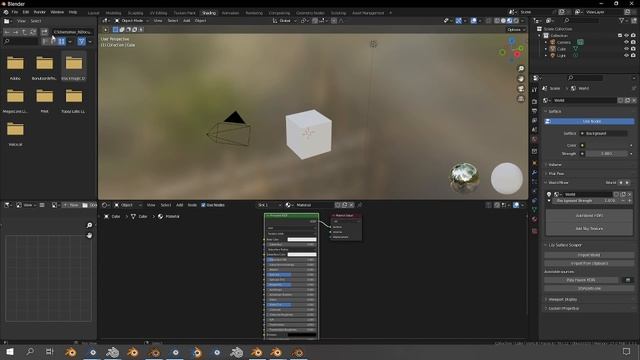The image size is (640, 360).
Task: Go to the file browser parent directory
Action: coord(24,32)
